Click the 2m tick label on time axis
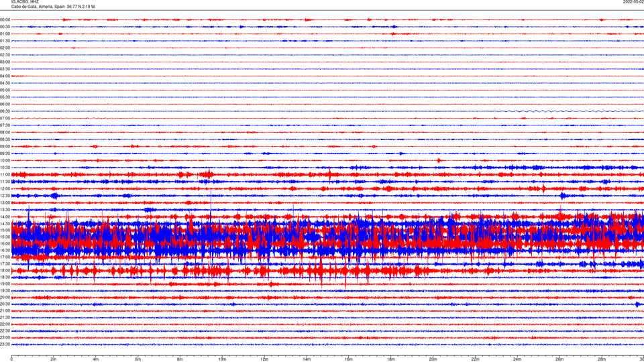This screenshot has width=644, height=362. click(x=54, y=359)
